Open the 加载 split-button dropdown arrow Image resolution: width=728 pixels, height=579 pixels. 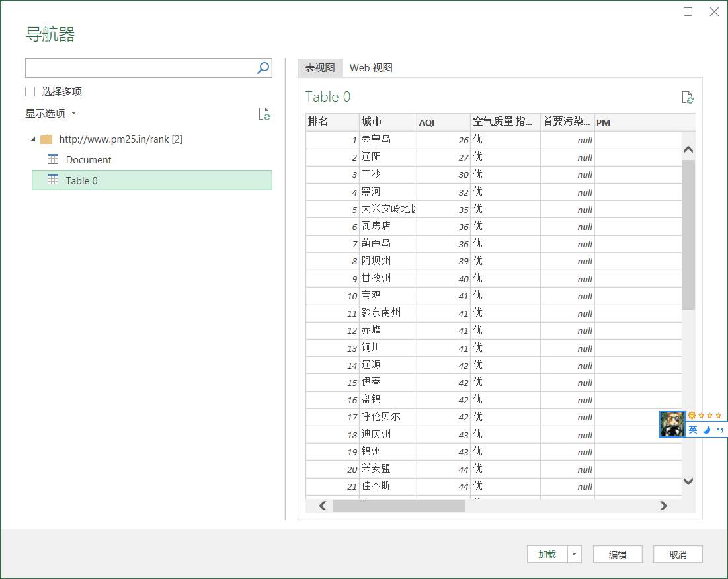[575, 554]
